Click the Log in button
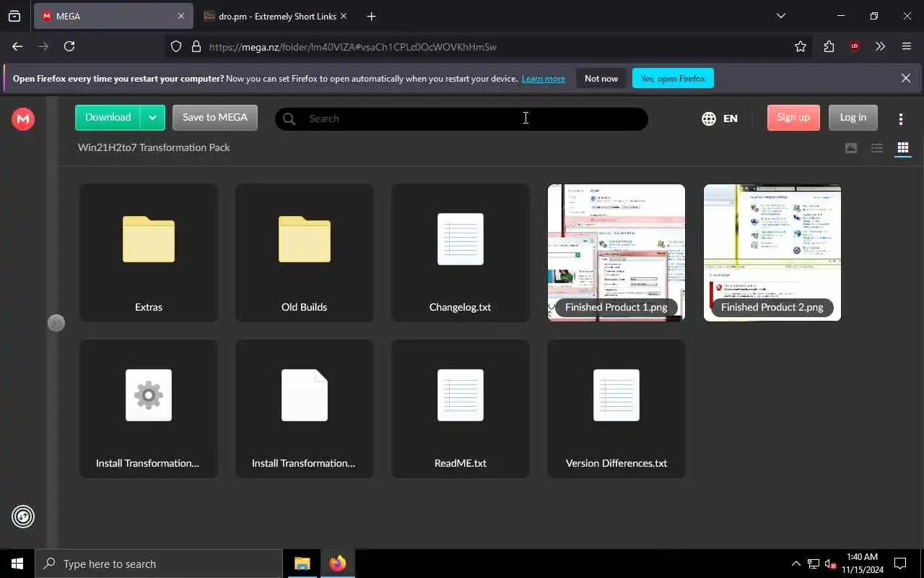The width and height of the screenshot is (924, 578). pos(853,118)
